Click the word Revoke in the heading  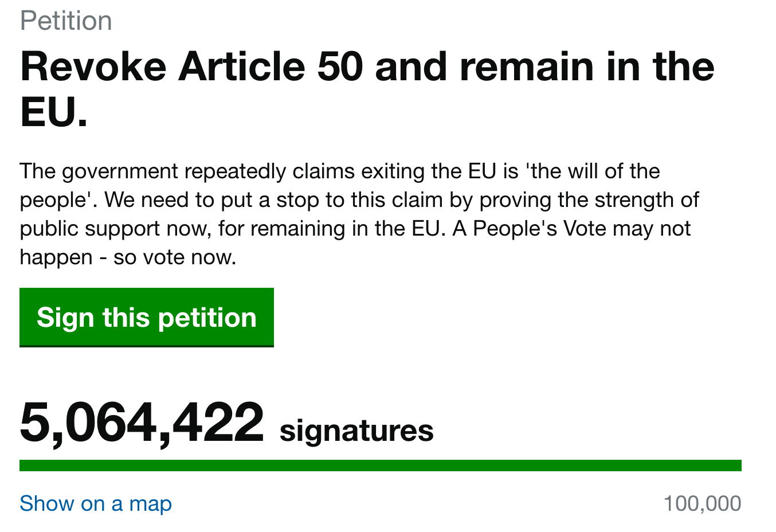93,66
